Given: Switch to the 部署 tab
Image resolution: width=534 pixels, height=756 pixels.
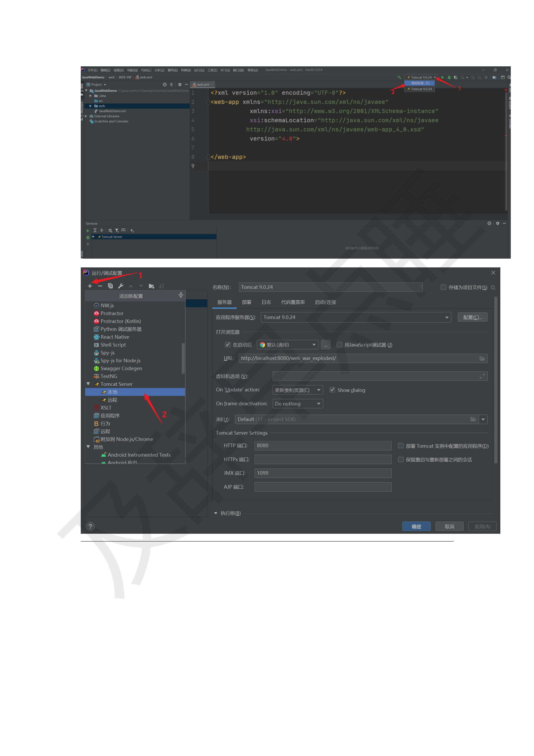Looking at the screenshot, I should (247, 302).
